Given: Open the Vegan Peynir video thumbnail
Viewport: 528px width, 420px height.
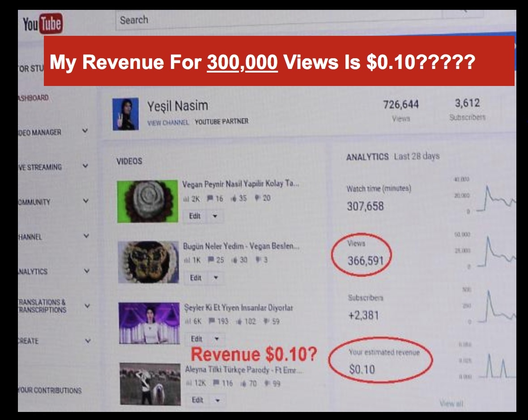Looking at the screenshot, I should tap(148, 201).
